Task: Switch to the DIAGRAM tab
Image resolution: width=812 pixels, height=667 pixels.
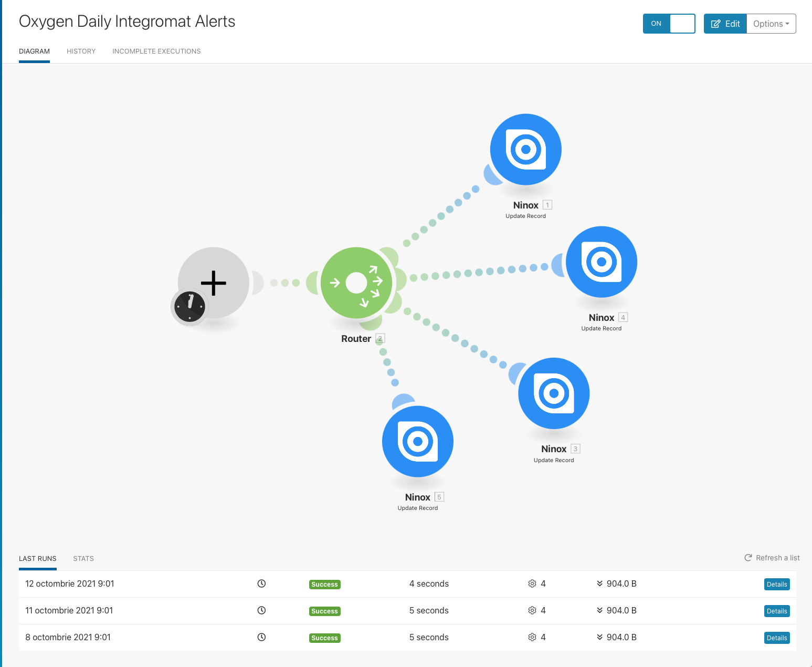Action: click(x=34, y=51)
